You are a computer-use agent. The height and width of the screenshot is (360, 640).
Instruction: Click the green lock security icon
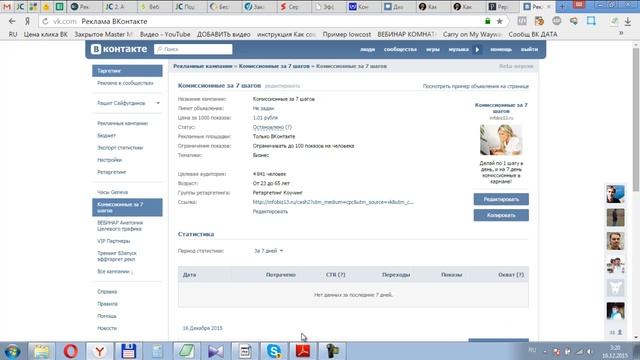(487, 21)
